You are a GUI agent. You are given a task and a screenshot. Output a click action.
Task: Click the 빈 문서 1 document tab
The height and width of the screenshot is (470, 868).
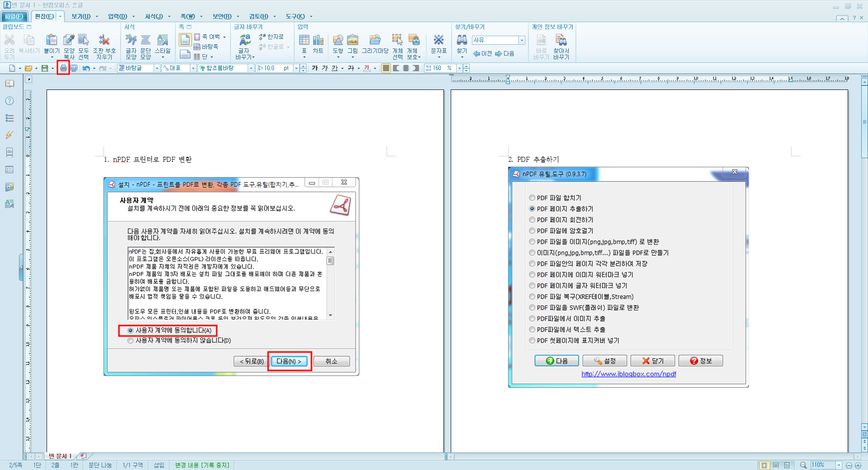tap(60, 456)
